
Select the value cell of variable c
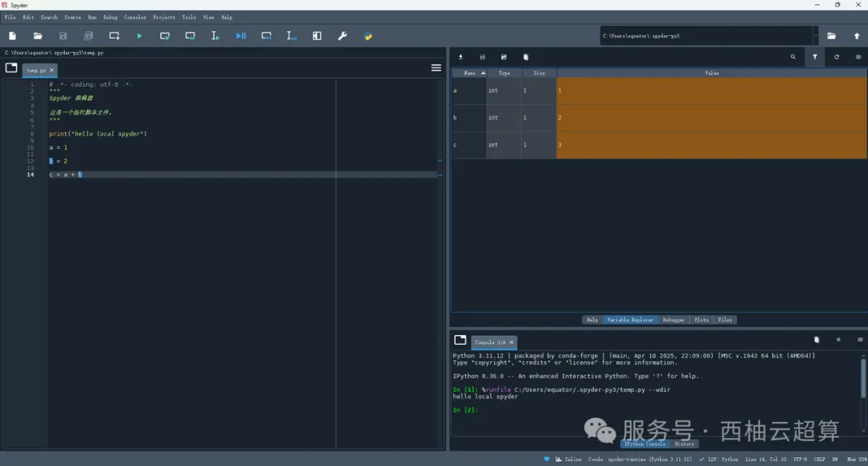711,145
